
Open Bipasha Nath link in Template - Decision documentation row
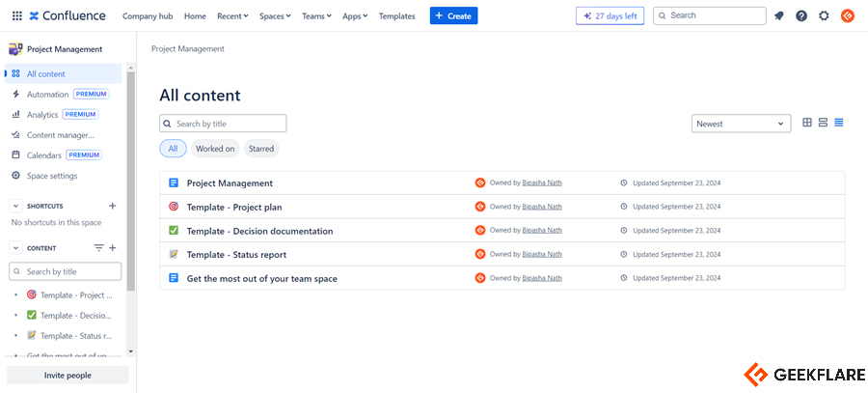pos(542,230)
